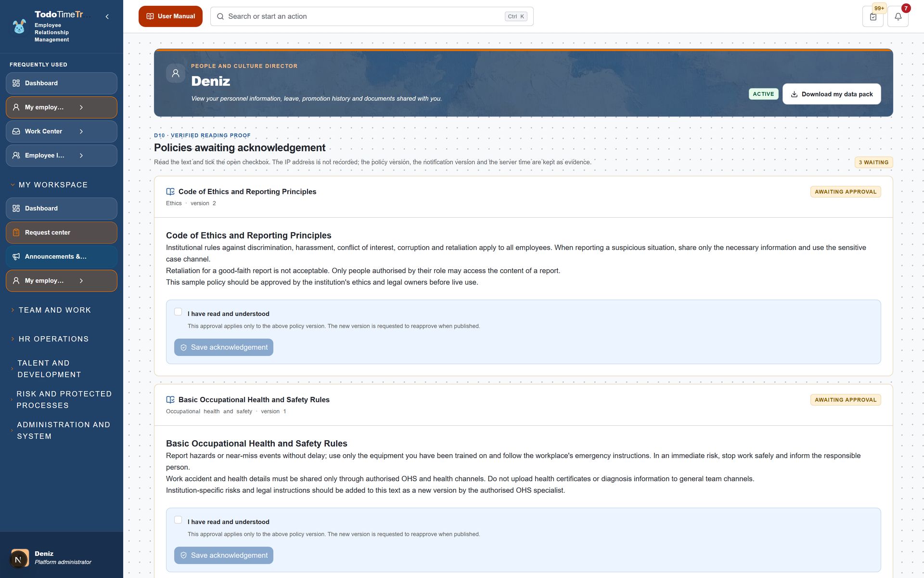Open Announcements in the sidebar

[62, 257]
